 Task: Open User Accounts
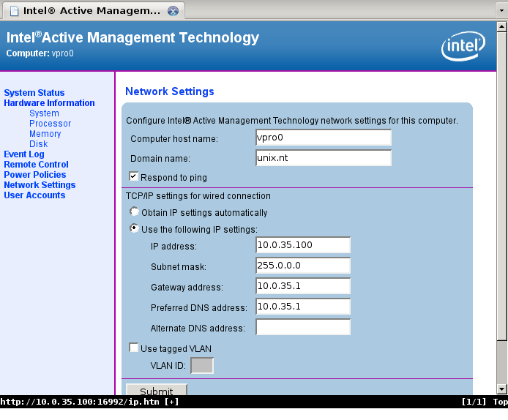(x=34, y=195)
